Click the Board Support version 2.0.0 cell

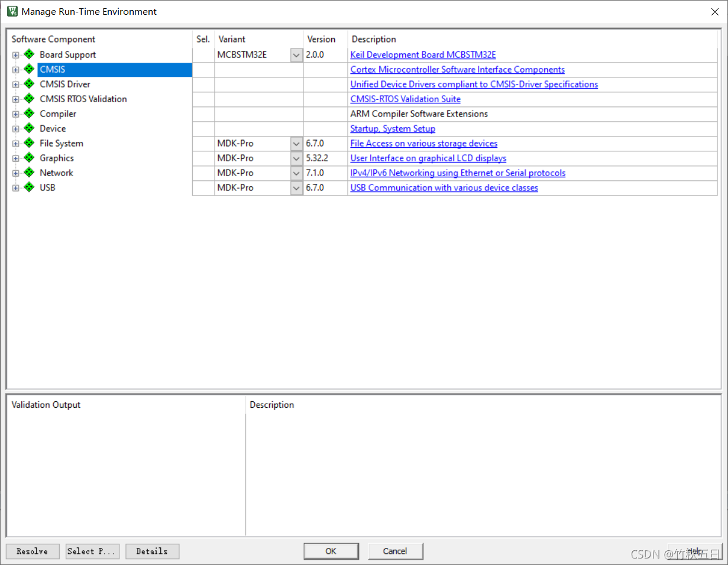click(325, 55)
